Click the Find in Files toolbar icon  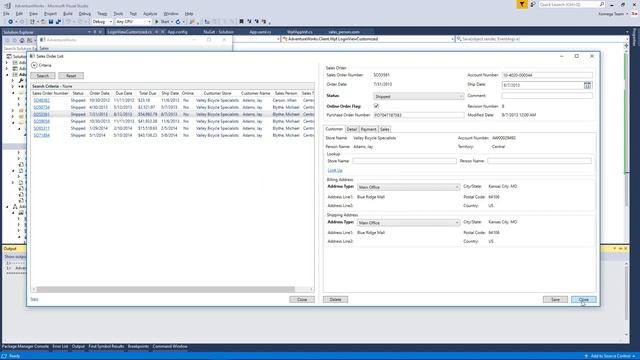[192, 22]
